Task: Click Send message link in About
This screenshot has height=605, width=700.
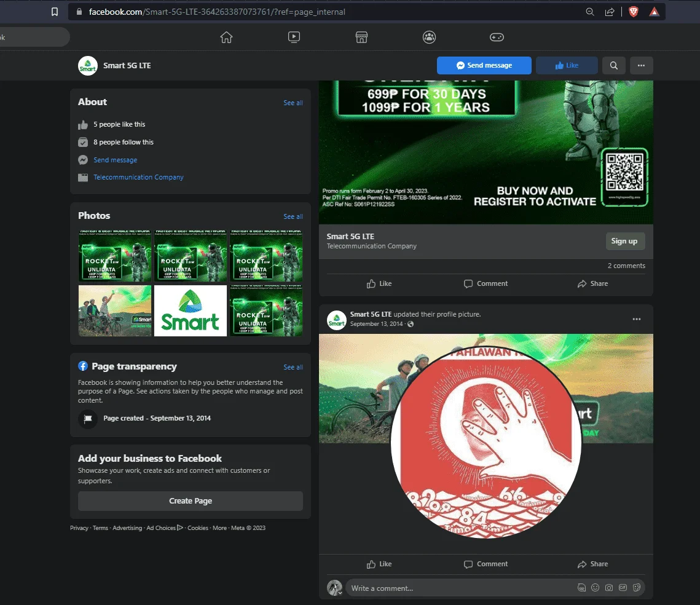Action: point(115,160)
